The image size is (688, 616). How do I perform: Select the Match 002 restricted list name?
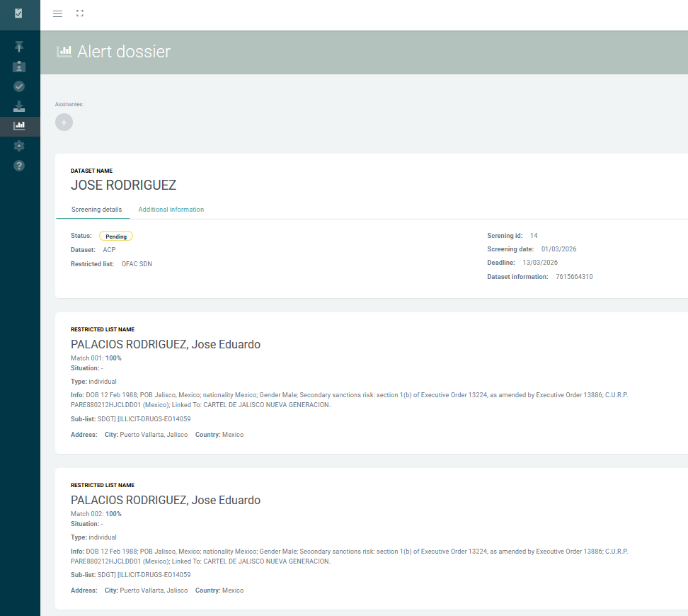click(166, 500)
